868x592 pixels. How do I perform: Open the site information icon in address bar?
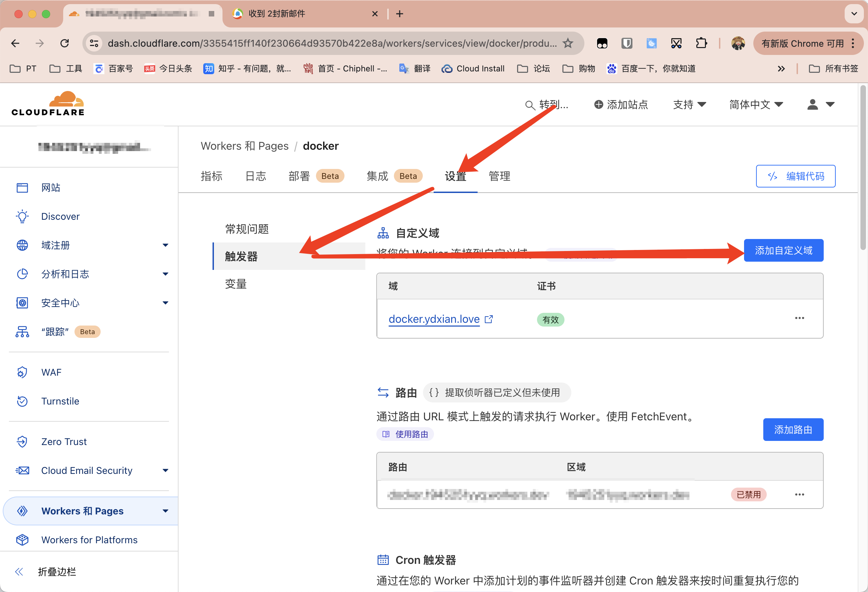(x=94, y=43)
